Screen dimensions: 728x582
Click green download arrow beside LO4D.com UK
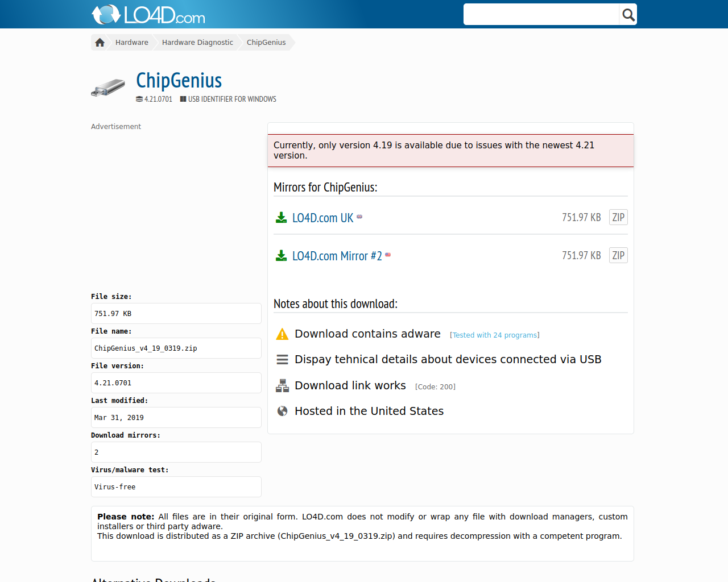click(x=281, y=218)
